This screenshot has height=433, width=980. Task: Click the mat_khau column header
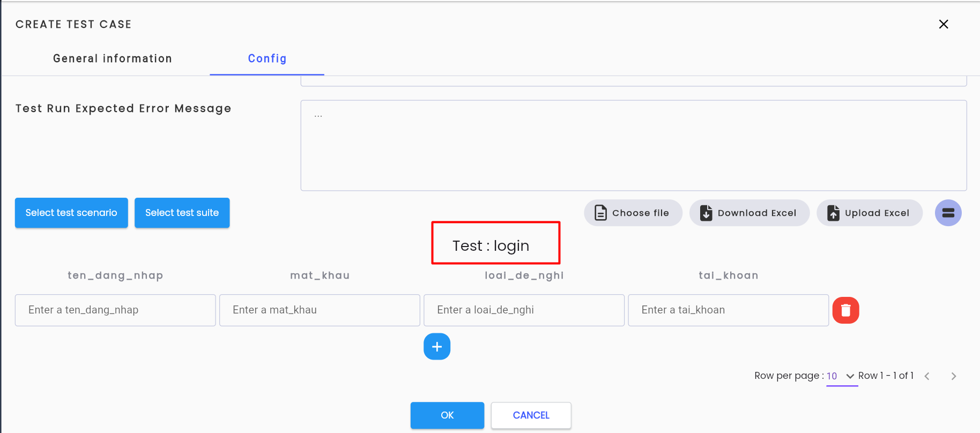[320, 275]
